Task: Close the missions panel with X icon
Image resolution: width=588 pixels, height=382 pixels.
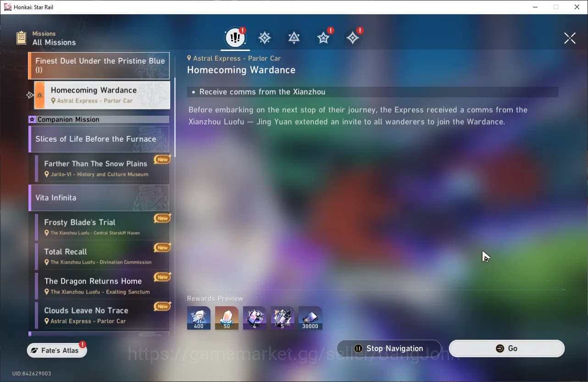Action: click(570, 39)
